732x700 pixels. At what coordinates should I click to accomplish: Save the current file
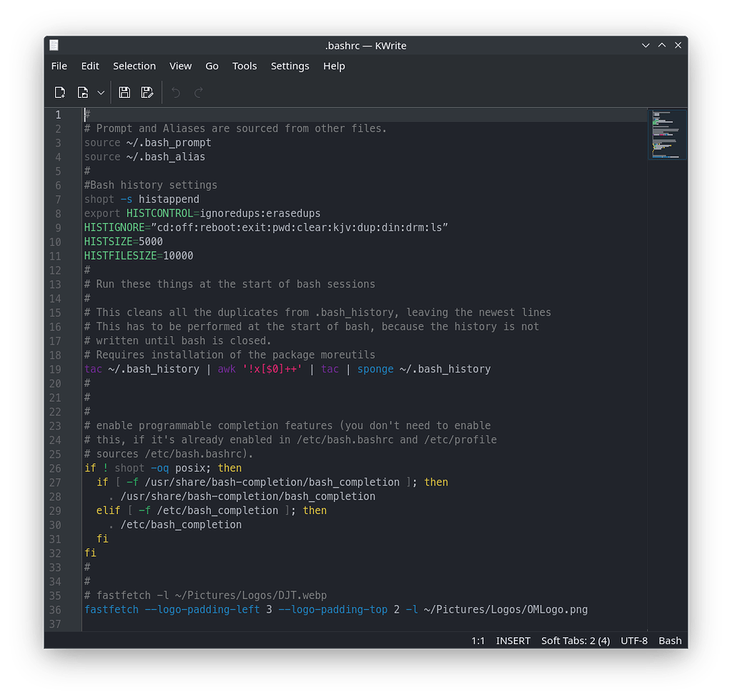[124, 92]
